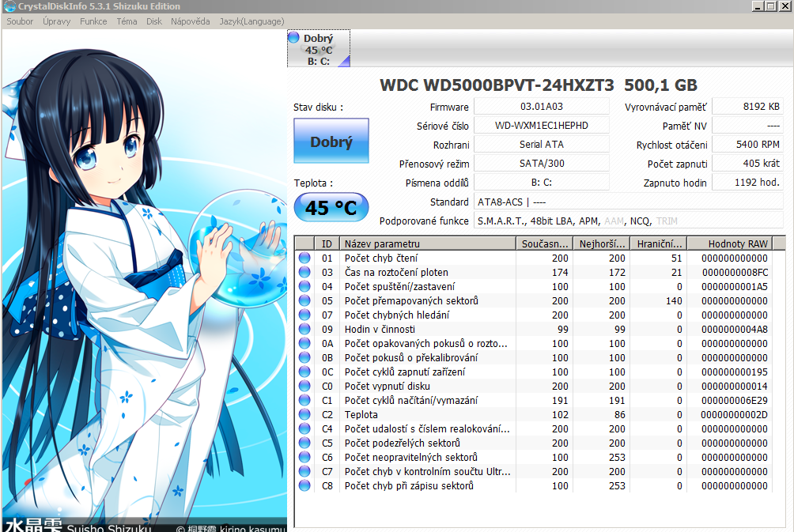The image size is (794, 532).
Task: Open the Disk menu
Action: (x=154, y=21)
